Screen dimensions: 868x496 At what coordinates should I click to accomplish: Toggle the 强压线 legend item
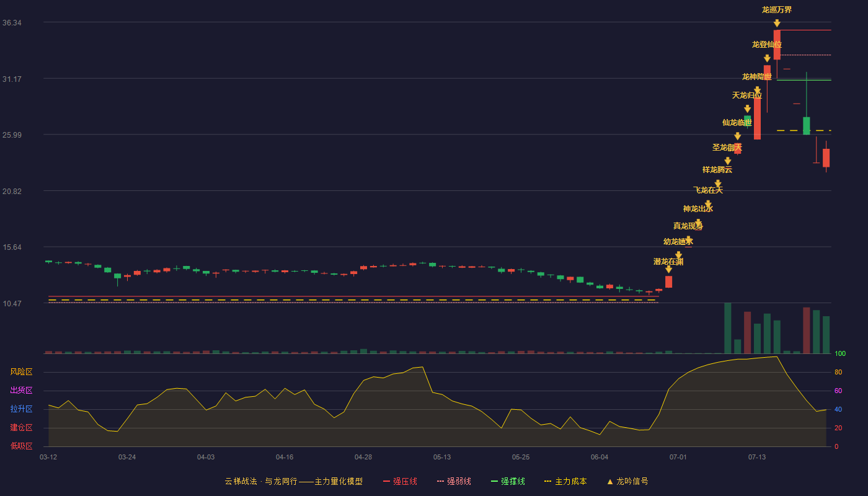coord(400,481)
